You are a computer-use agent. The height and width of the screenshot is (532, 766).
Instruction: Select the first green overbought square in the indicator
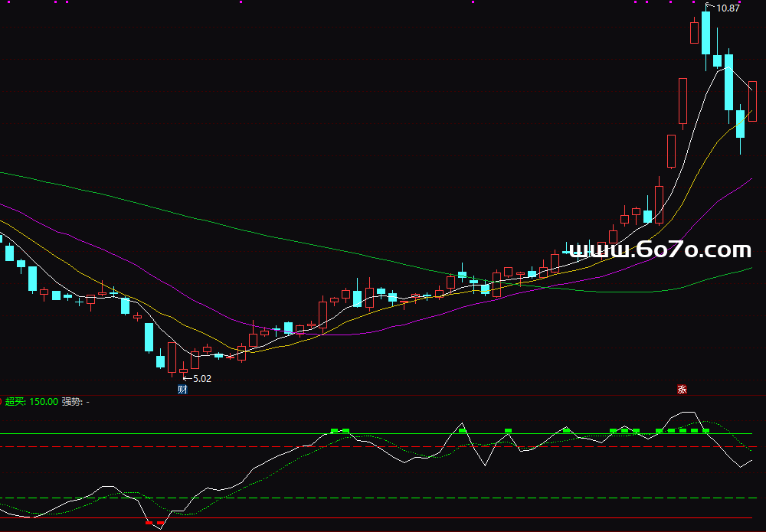[334, 431]
